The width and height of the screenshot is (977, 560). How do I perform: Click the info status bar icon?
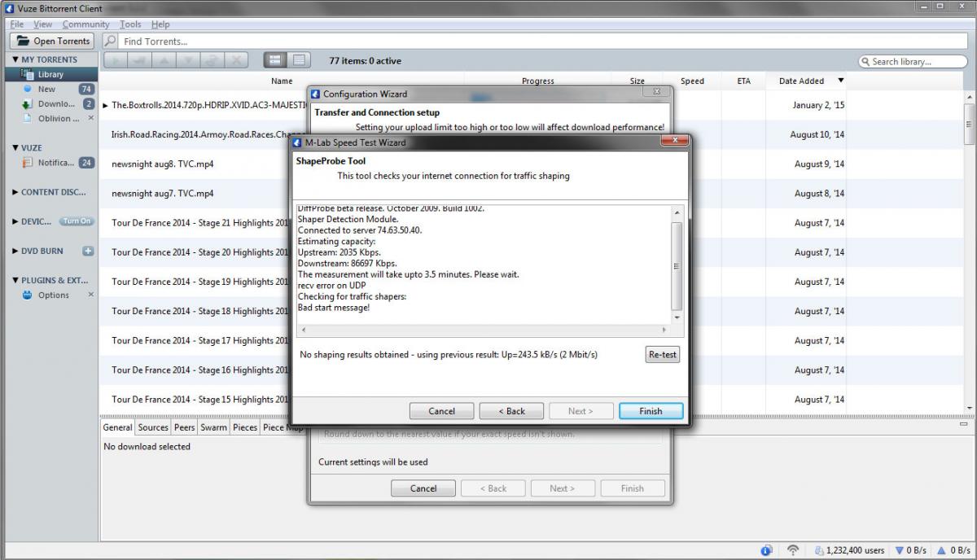766,550
